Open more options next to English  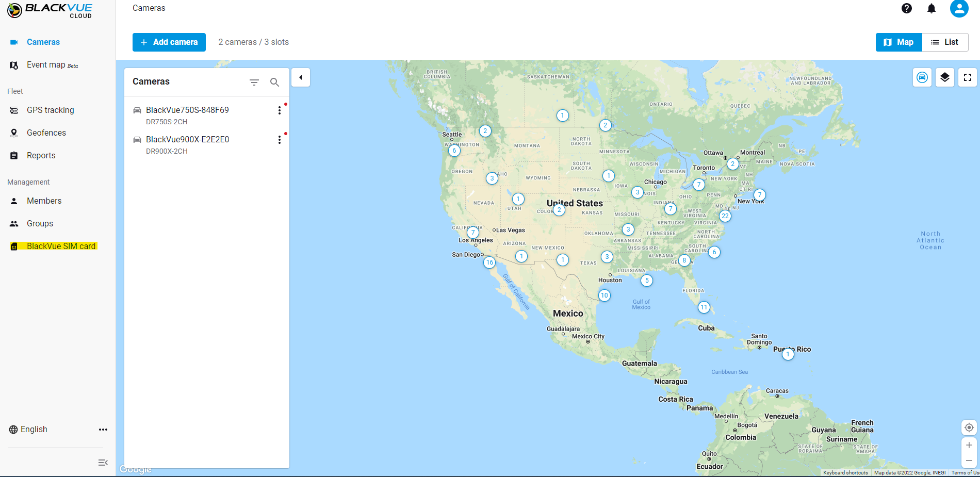pyautogui.click(x=103, y=430)
